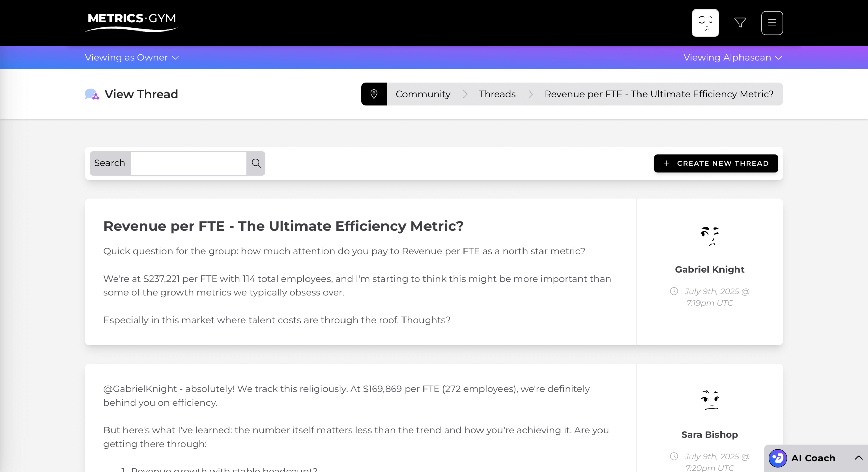This screenshot has height=472, width=868.
Task: Open Sara Bishop's author name
Action: [x=709, y=434]
